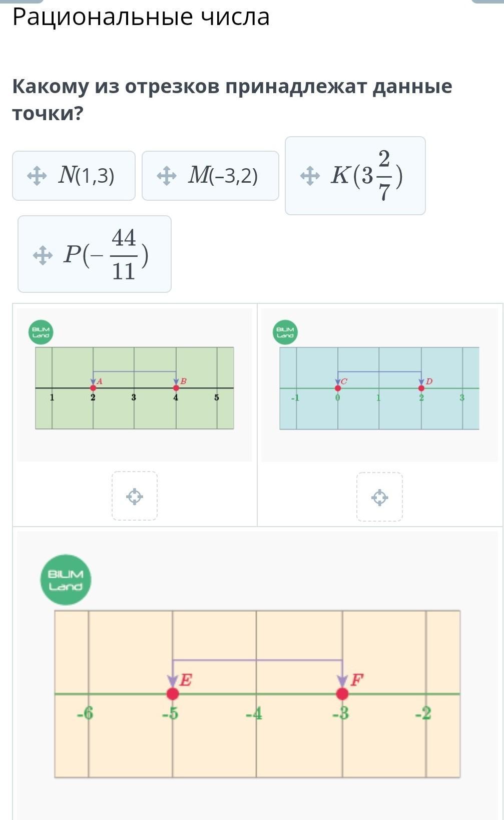
Task: Click the drag handle icon on P card
Action: coord(43,255)
